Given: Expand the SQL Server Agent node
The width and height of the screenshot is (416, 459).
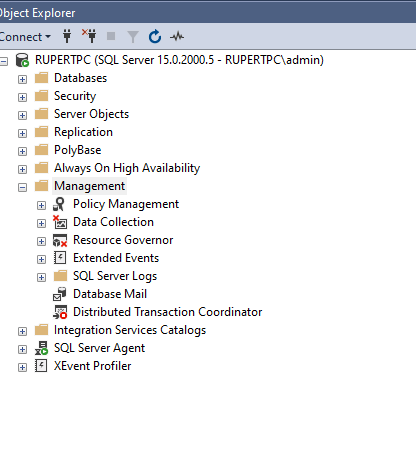Looking at the screenshot, I should [22, 349].
